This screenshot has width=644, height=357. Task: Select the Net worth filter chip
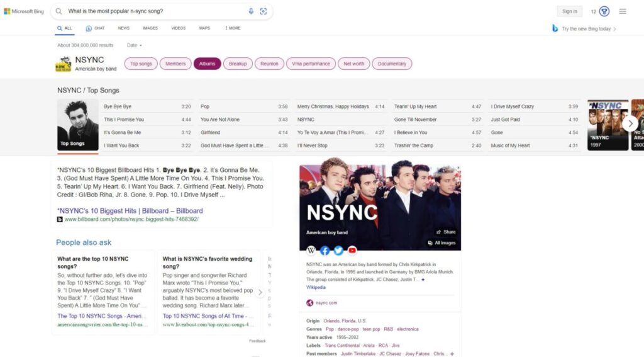353,64
